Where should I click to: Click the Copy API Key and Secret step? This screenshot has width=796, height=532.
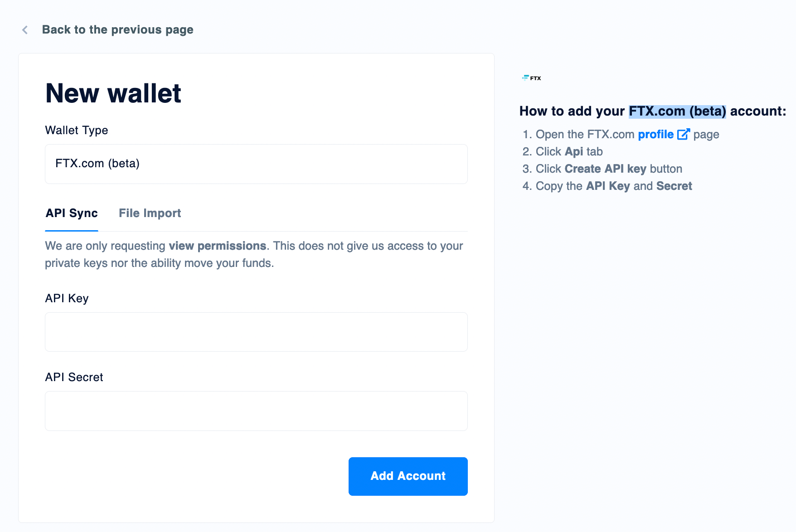pyautogui.click(x=607, y=186)
